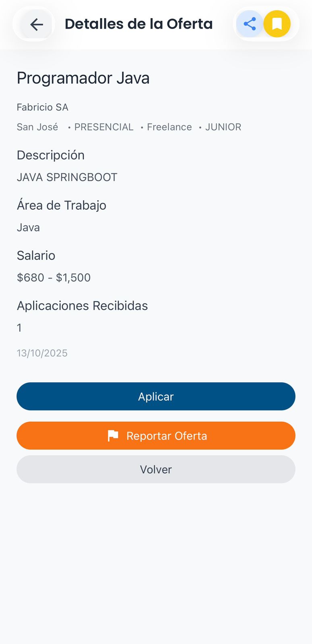Viewport: 312px width, 644px height.
Task: Click the Aplicaciones Recibidas heading
Action: point(82,306)
